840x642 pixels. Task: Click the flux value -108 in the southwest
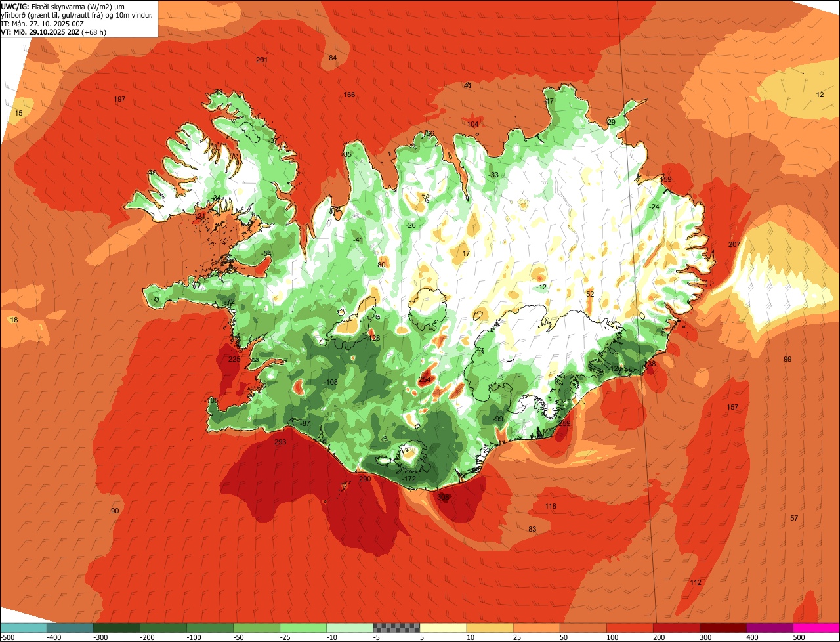coord(330,382)
